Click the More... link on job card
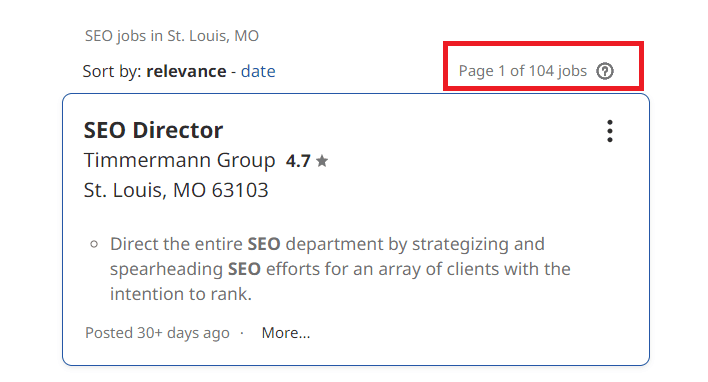The width and height of the screenshot is (708, 382). [286, 333]
